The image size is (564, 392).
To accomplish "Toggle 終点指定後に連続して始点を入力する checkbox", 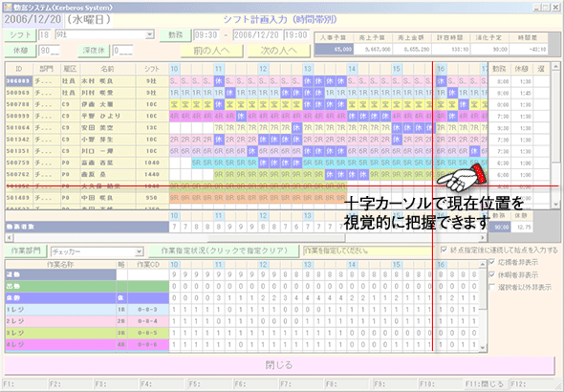I will [x=444, y=250].
